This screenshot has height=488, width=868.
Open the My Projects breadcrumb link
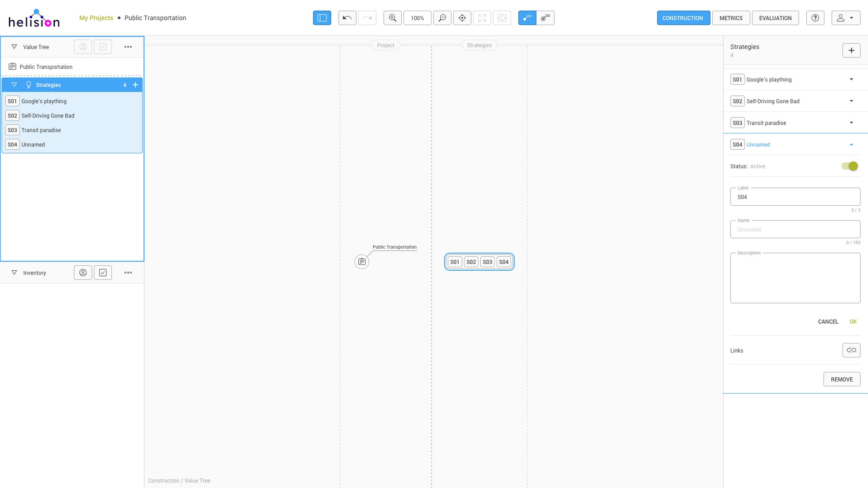coord(96,18)
